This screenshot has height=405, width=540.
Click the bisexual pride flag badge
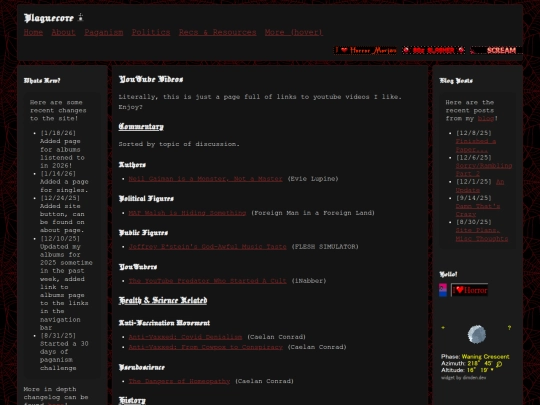[x=443, y=290]
